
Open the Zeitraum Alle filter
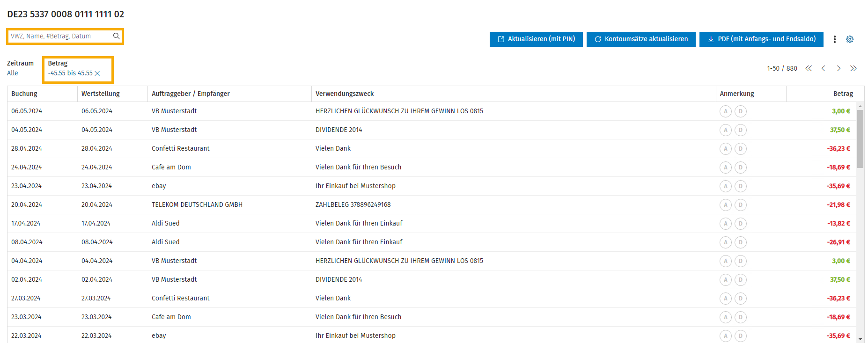point(13,73)
